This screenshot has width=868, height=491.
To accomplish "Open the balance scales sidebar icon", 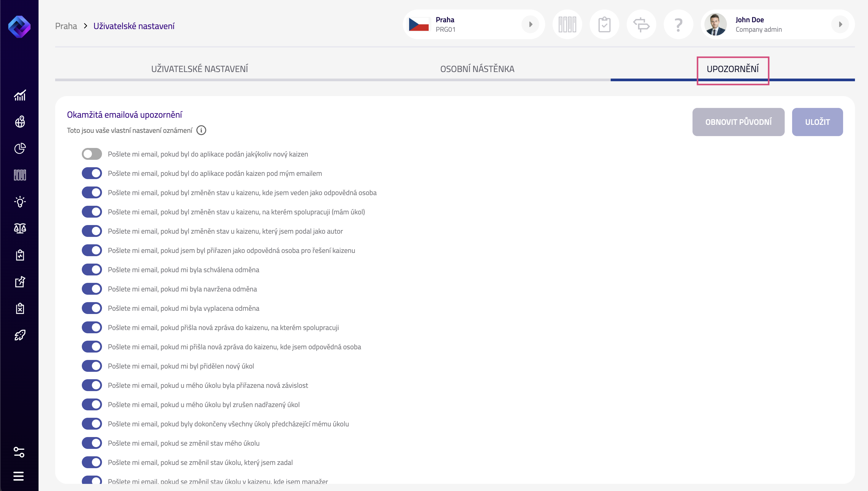I will [20, 228].
